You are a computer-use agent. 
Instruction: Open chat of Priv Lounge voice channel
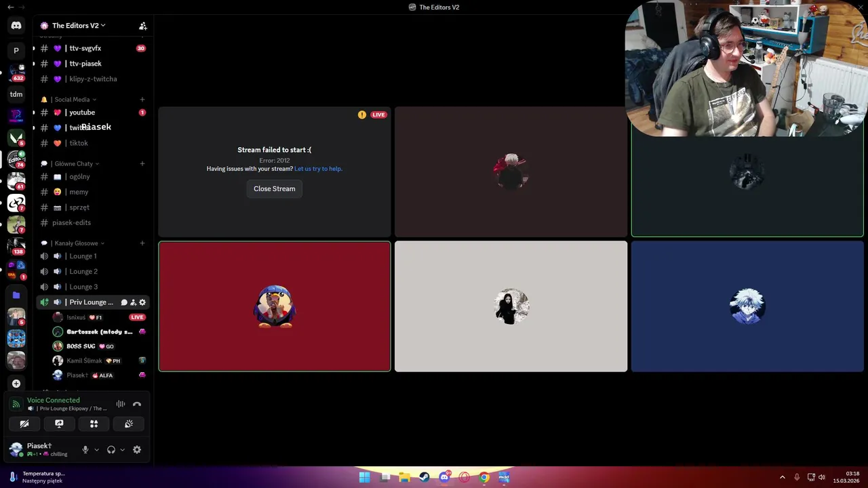tap(124, 302)
